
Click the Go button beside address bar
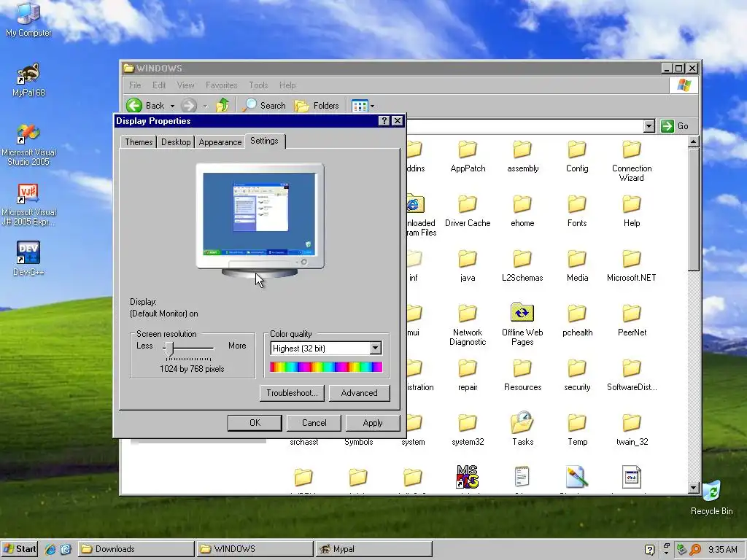pyautogui.click(x=675, y=125)
